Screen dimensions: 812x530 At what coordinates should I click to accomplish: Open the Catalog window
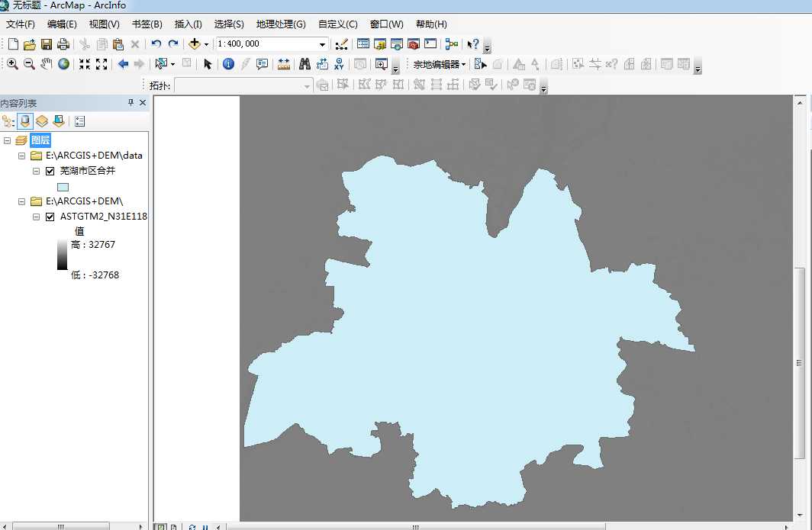tap(380, 44)
